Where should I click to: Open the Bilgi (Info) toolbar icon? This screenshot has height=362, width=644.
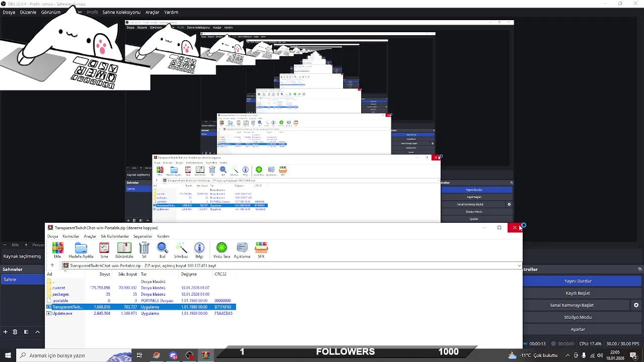pos(200,250)
